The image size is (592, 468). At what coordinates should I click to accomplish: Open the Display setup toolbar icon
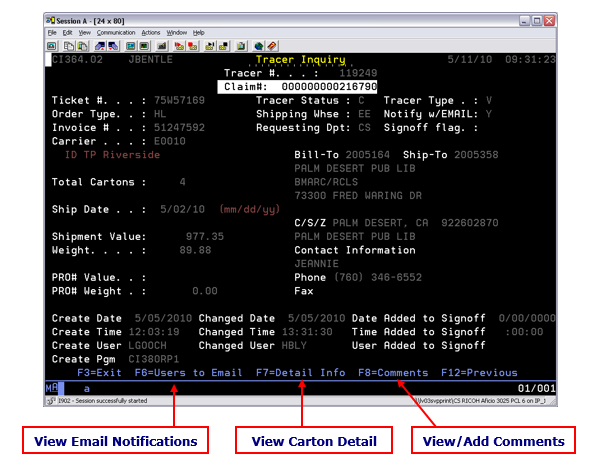tap(131, 46)
